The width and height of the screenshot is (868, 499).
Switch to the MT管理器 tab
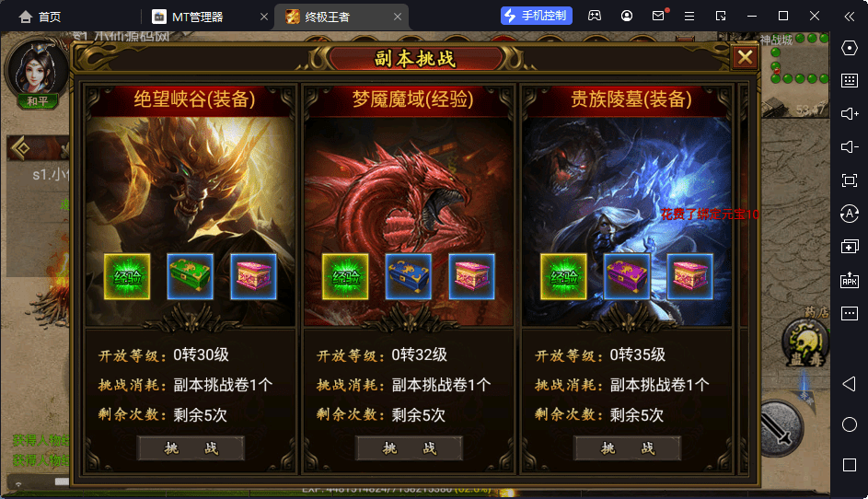pos(197,17)
